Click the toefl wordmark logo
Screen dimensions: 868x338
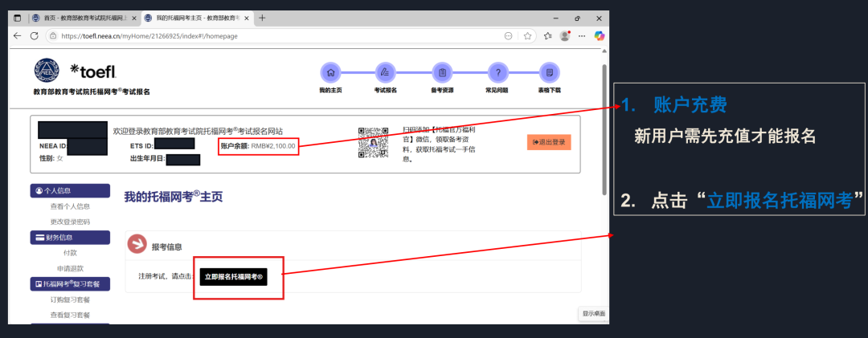pos(93,71)
